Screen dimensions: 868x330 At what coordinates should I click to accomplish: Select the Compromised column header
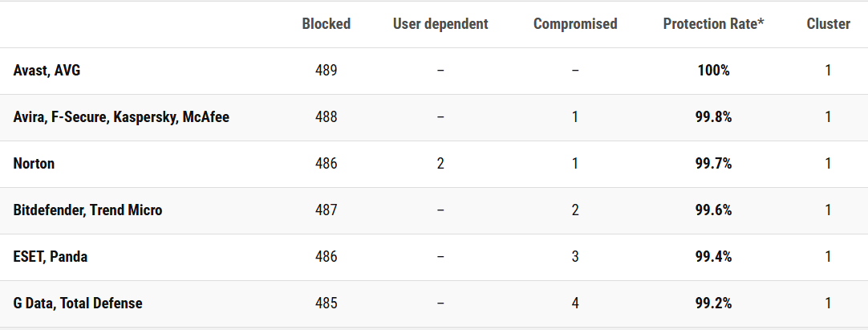[x=575, y=24]
